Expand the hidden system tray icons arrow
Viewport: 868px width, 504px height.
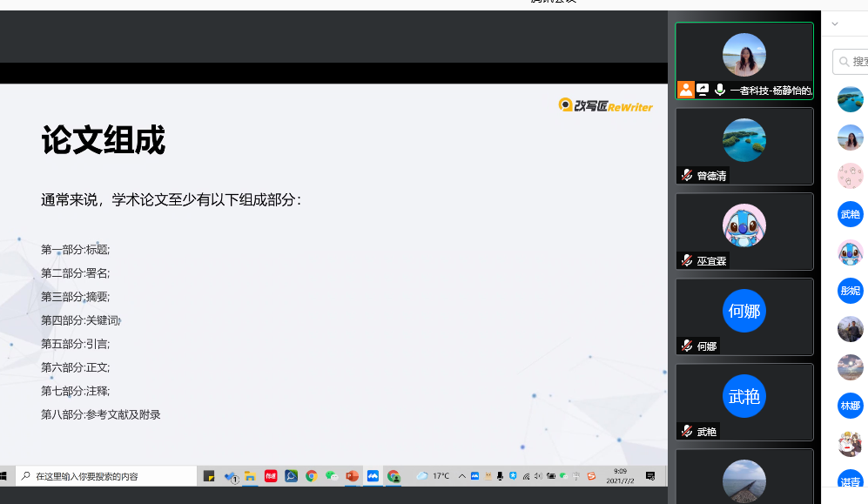(461, 476)
